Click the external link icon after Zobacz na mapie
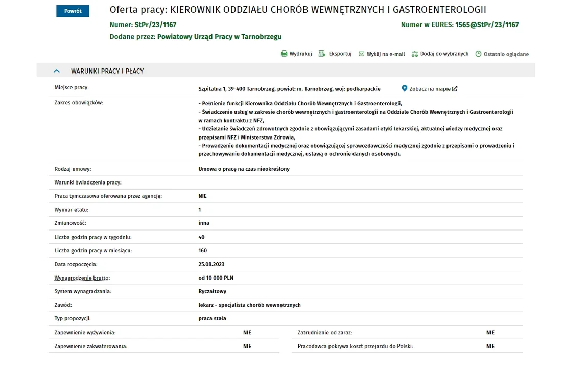Viewport: 588px width, 368px height. (455, 89)
